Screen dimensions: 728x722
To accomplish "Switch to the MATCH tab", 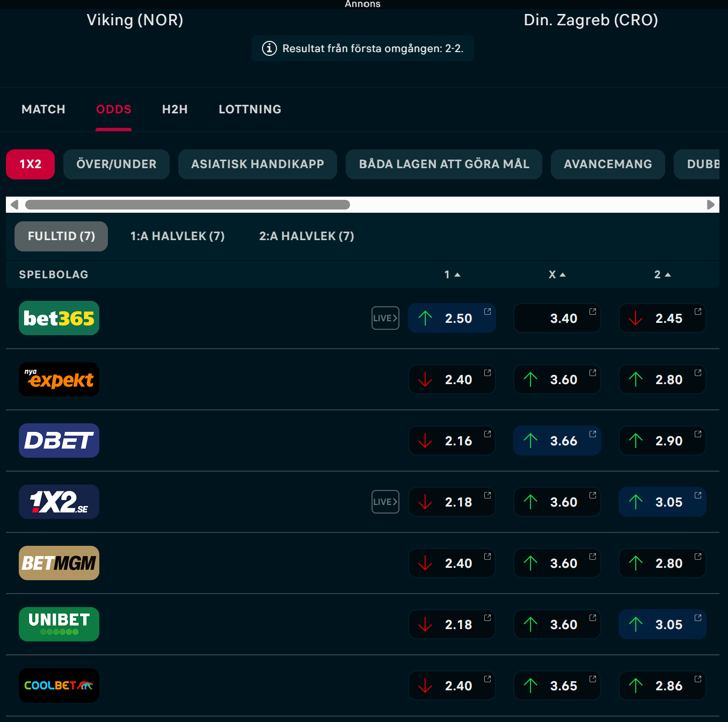I will [x=43, y=110].
